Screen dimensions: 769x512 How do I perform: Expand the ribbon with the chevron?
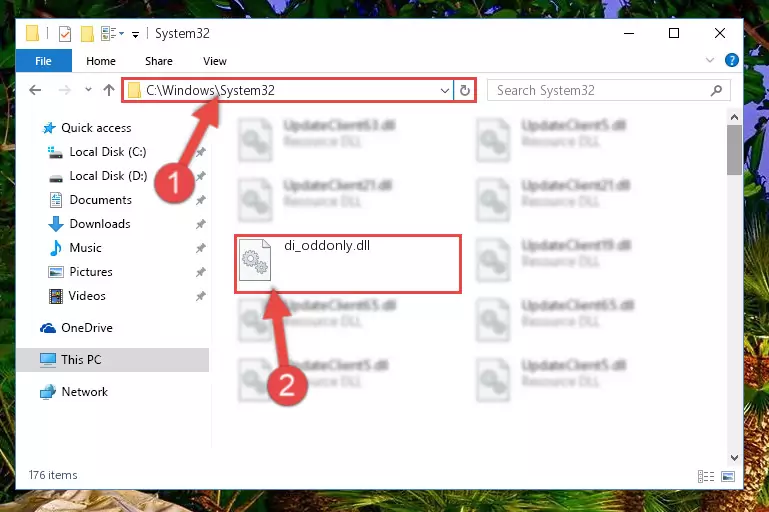click(x=709, y=60)
